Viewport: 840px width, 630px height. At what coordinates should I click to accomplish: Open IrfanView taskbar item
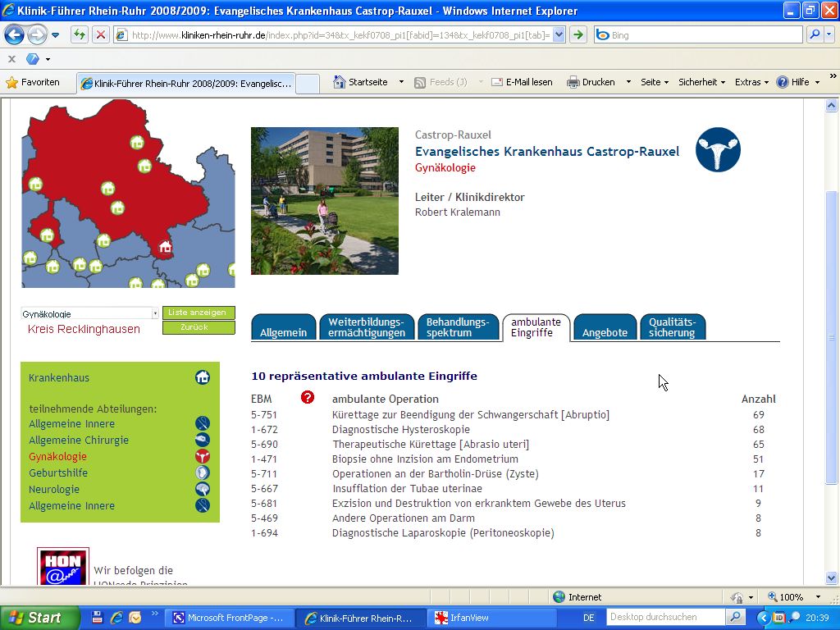coord(493,618)
